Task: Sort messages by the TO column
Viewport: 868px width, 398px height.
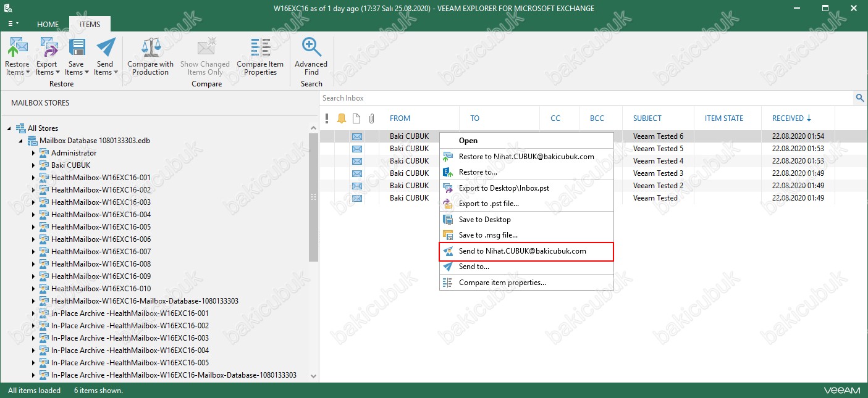Action: click(474, 118)
